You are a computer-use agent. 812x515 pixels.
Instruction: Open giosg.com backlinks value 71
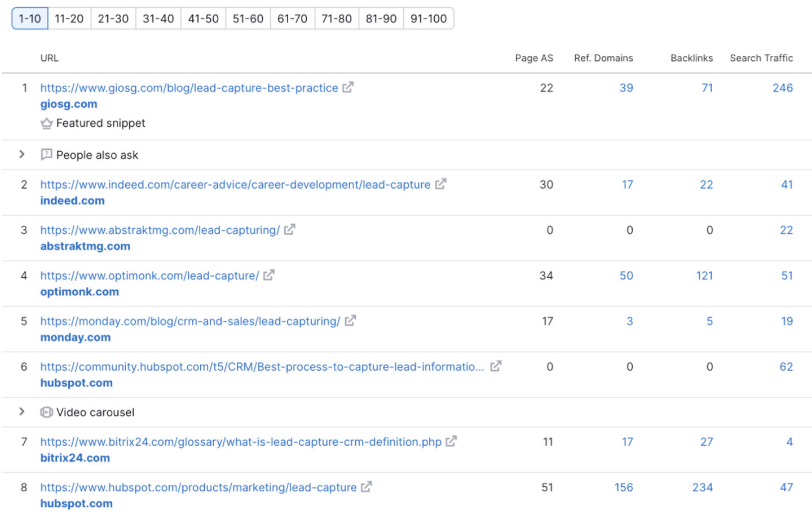tap(707, 88)
